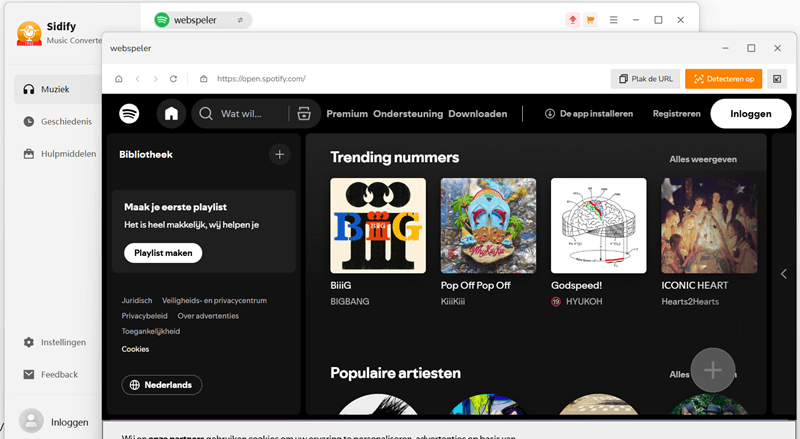This screenshot has height=439, width=800.
Task: Go forward in the webspeler browser
Action: coord(155,79)
